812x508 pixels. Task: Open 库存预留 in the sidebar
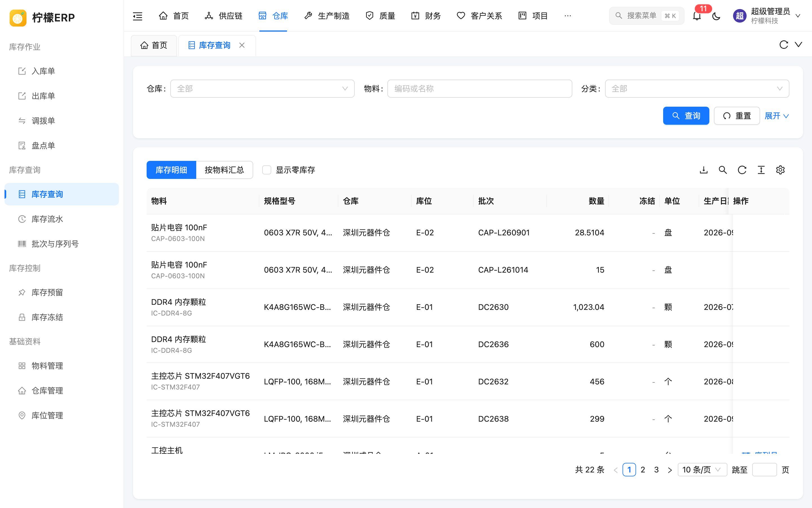coord(62,292)
